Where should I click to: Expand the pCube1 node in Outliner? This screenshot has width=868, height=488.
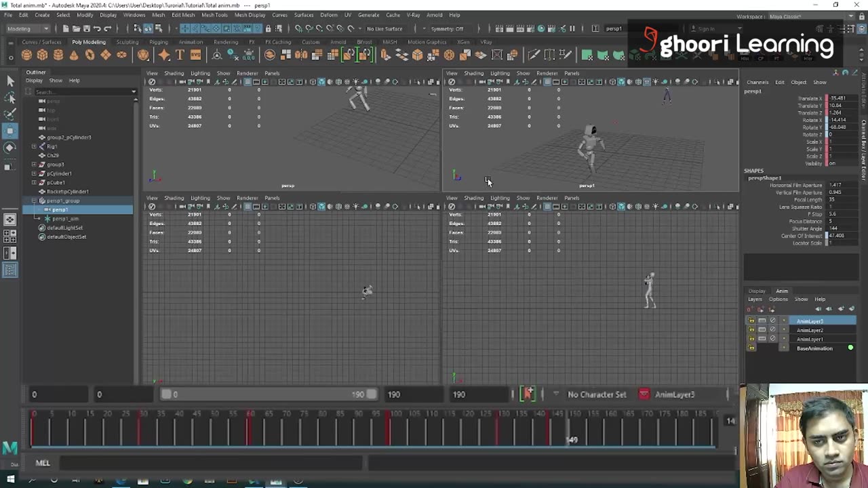[x=34, y=182]
